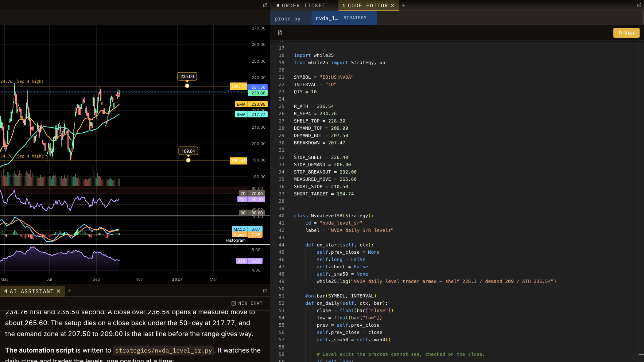
Task: Select the RSI indicator label
Action: (x=243, y=199)
